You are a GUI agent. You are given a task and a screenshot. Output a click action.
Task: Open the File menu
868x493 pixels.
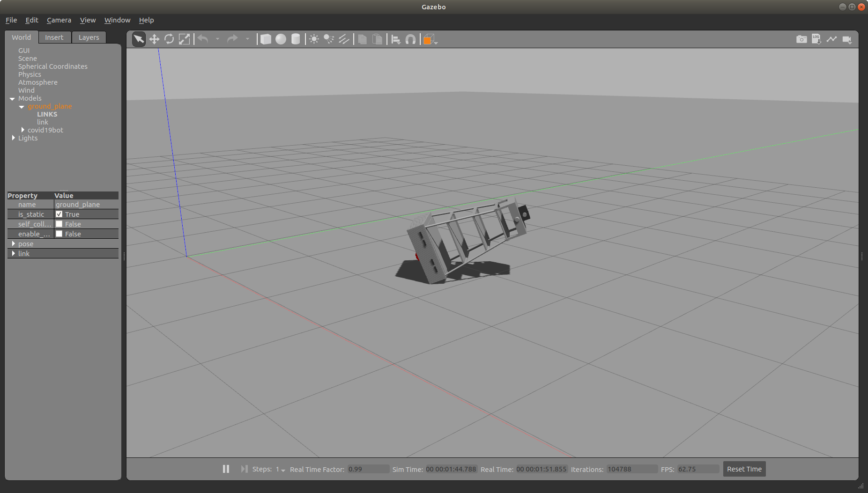point(11,20)
